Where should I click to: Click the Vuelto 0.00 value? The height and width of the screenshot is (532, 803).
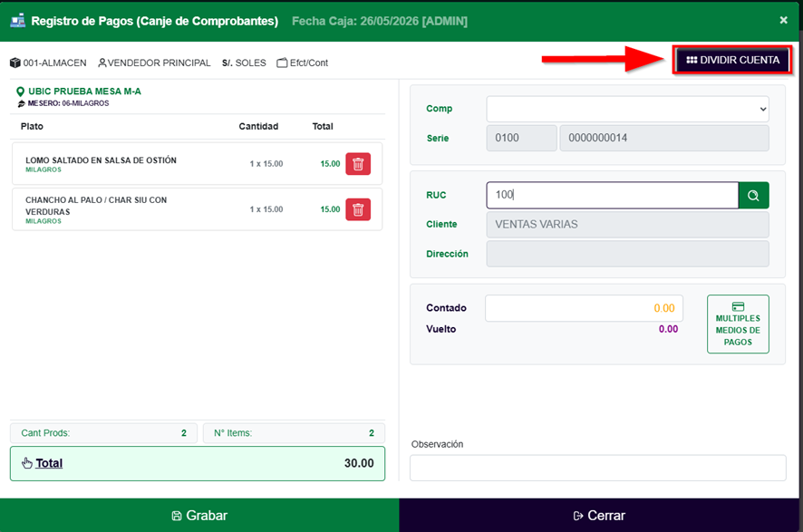[668, 329]
